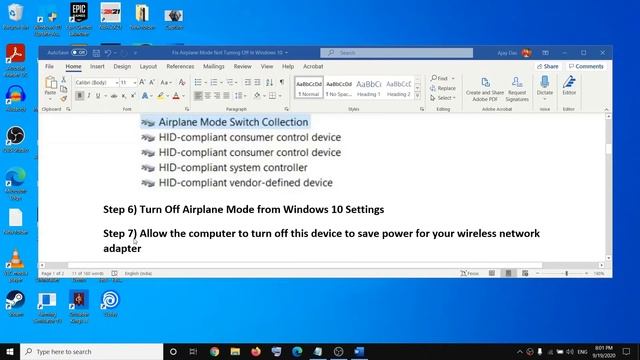Image resolution: width=640 pixels, height=360 pixels.
Task: Apply red font color
Action: point(176,96)
